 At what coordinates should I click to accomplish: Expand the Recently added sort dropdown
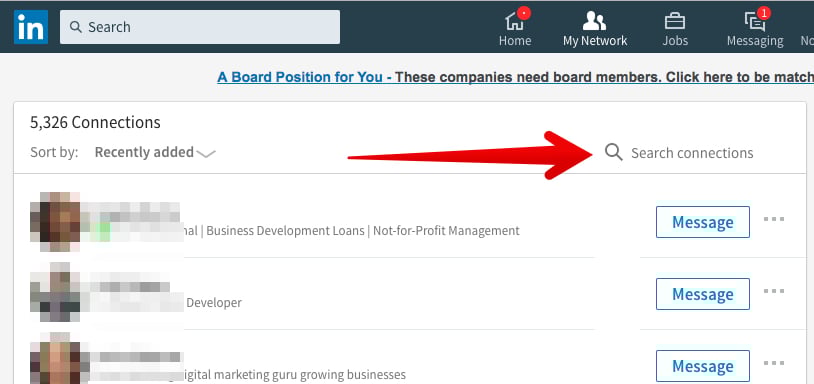155,153
